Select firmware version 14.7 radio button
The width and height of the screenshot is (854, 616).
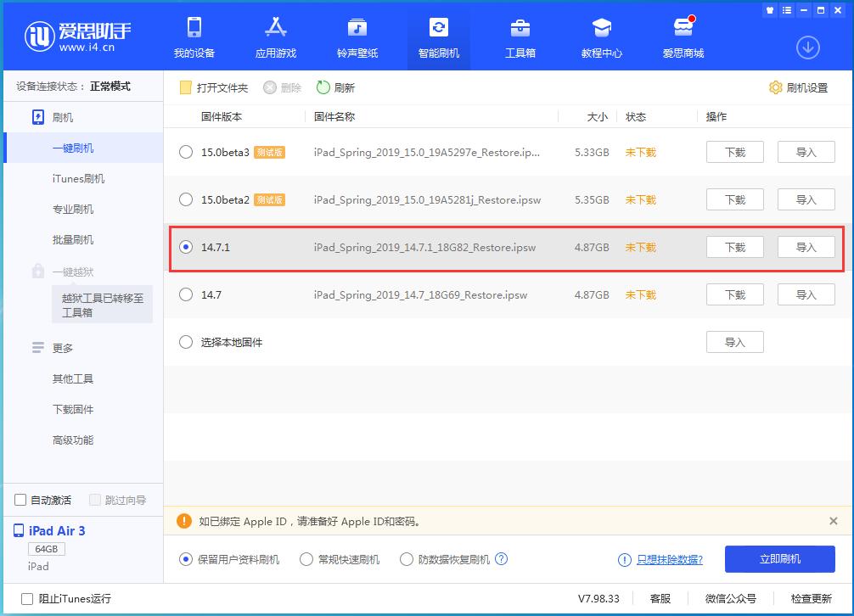tap(184, 294)
